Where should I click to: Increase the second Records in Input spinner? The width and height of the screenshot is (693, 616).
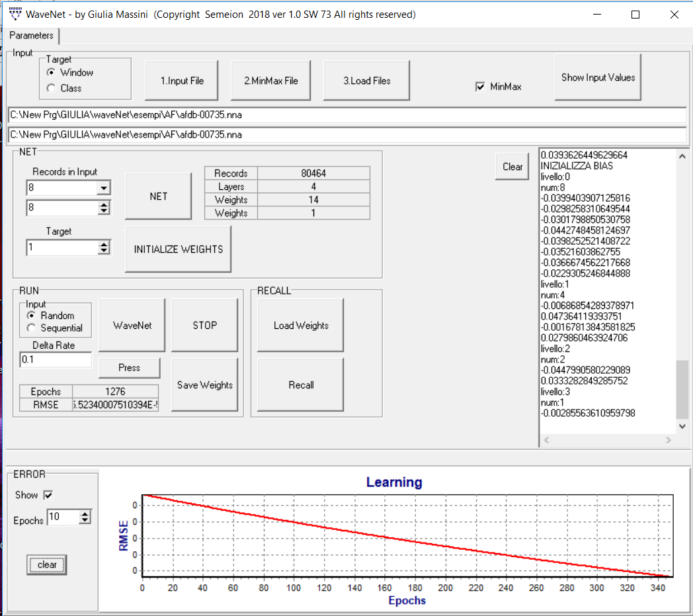tap(104, 204)
